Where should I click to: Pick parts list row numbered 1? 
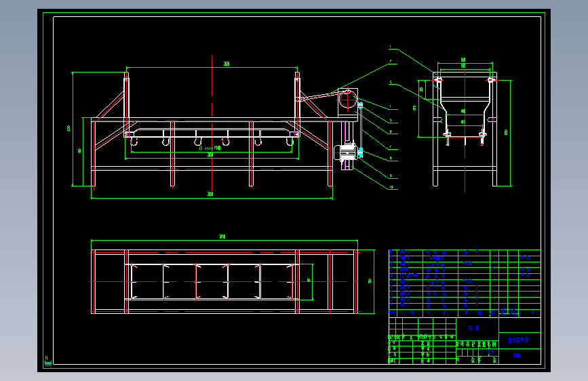point(465,306)
